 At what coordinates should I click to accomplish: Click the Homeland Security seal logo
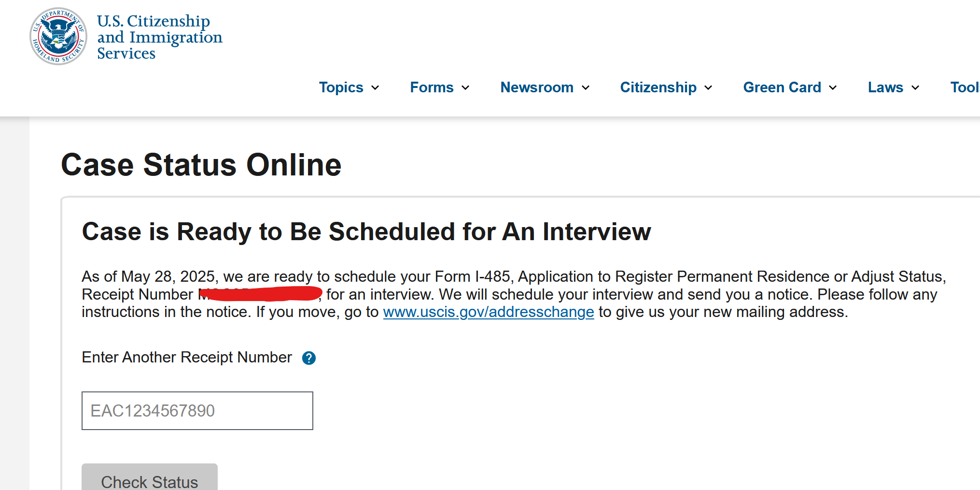pyautogui.click(x=58, y=36)
